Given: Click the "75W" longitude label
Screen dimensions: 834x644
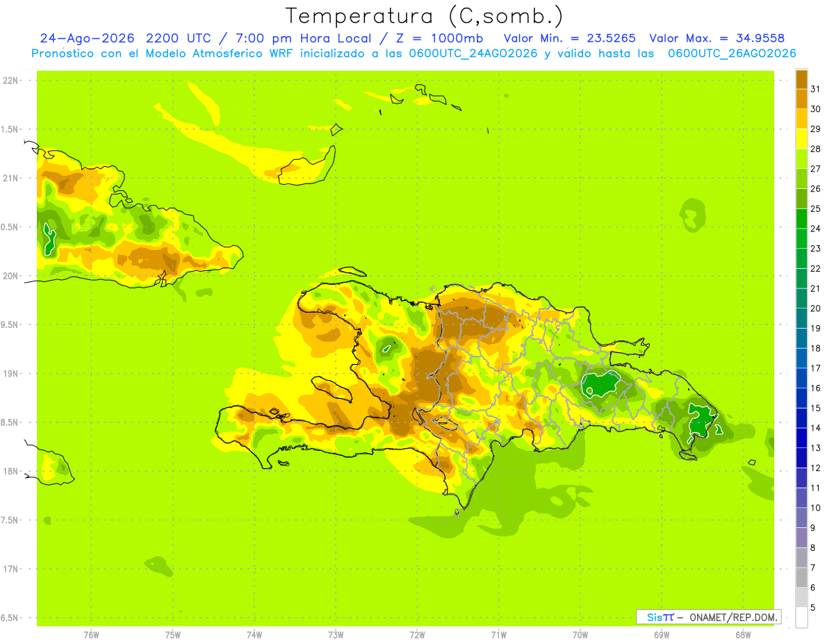Looking at the screenshot, I should (x=172, y=635).
